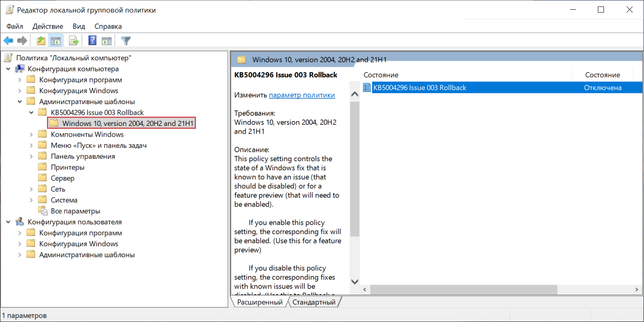Select 'Windows 10, version 2004, 20H2 and 21H1' tree item
Image resolution: width=644 pixels, height=322 pixels.
tap(128, 123)
